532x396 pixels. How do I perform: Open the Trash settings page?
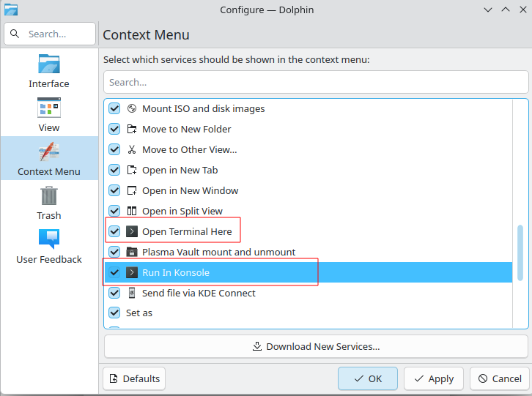pyautogui.click(x=49, y=203)
